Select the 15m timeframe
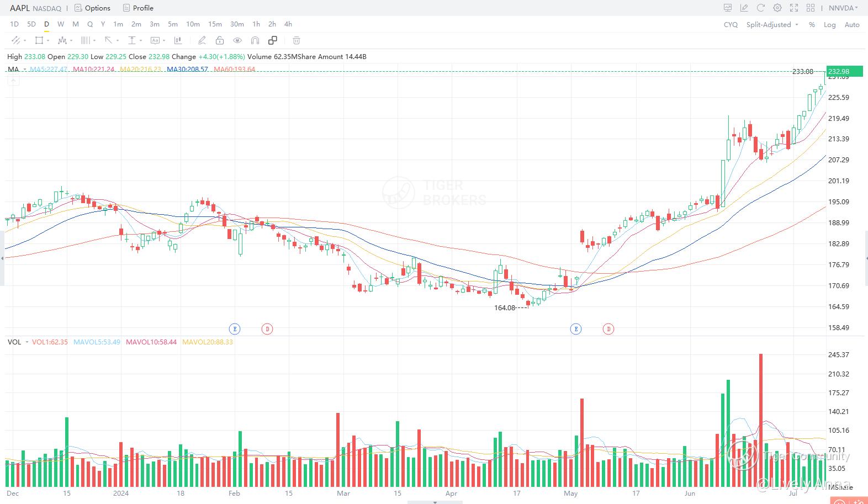 pyautogui.click(x=215, y=24)
